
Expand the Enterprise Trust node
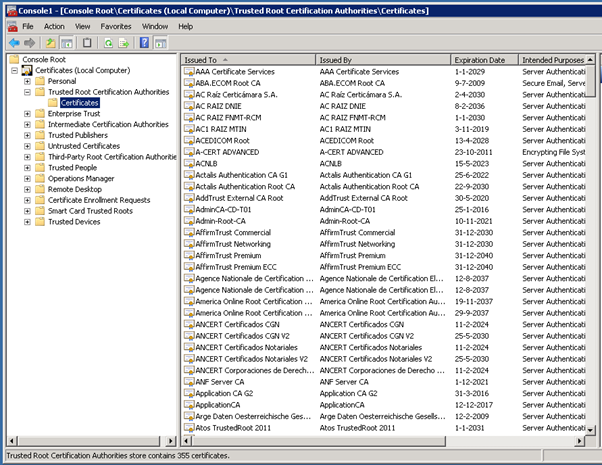pos(27,114)
